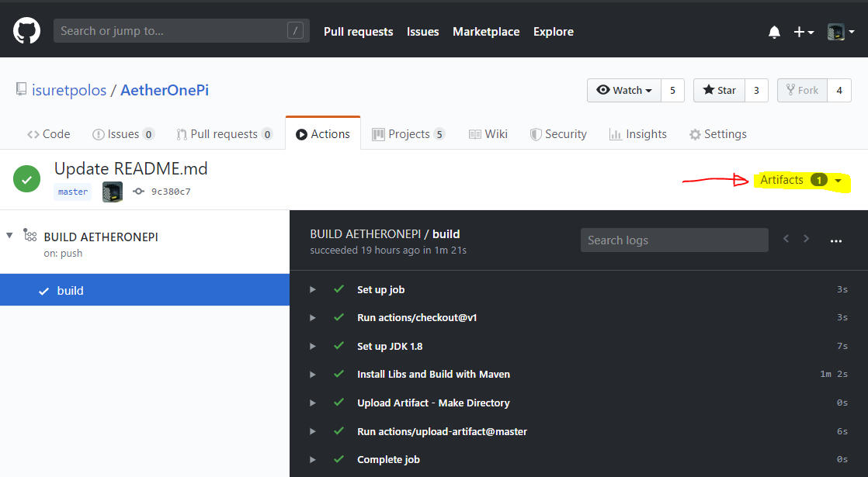The width and height of the screenshot is (868, 477).
Task: Open the log options ellipsis menu
Action: [835, 240]
